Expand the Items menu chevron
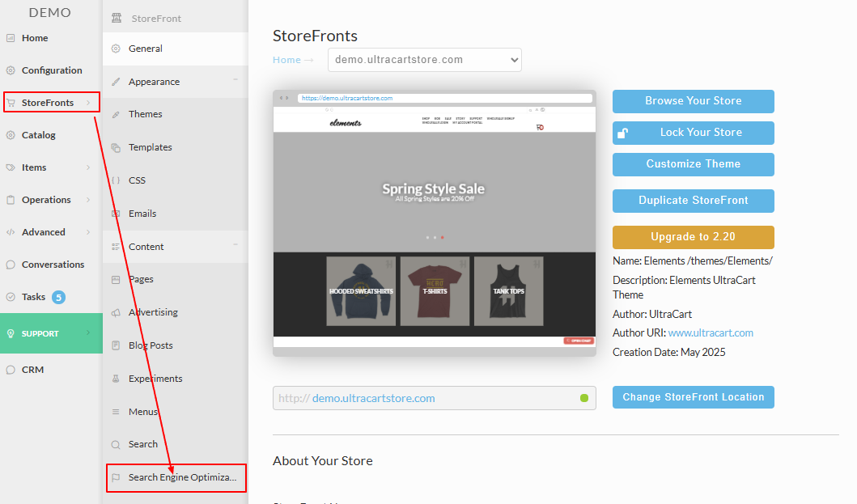This screenshot has width=857, height=504. point(88,167)
